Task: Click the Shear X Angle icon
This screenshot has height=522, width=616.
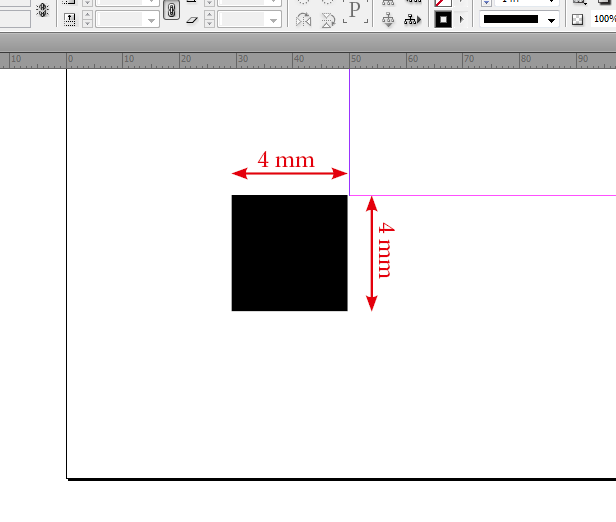Action: (192, 20)
